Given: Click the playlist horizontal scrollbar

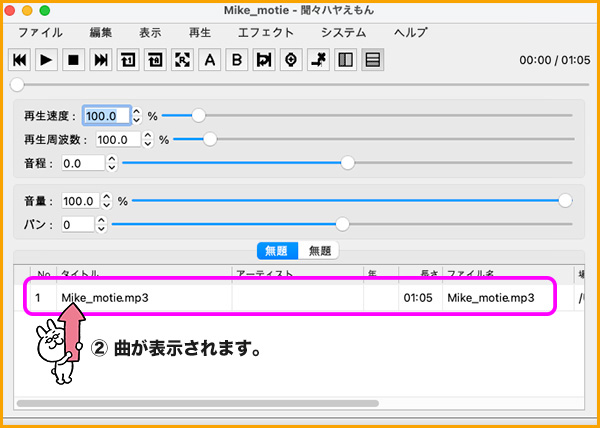Looking at the screenshot, I should click(x=197, y=403).
